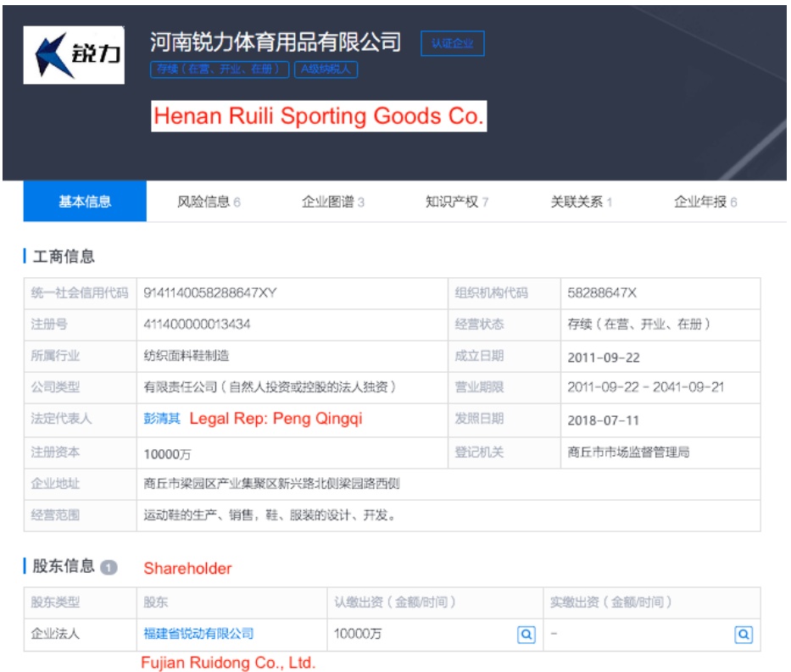Open legal representative 彭清其 link
791x672 pixels.
(x=162, y=419)
